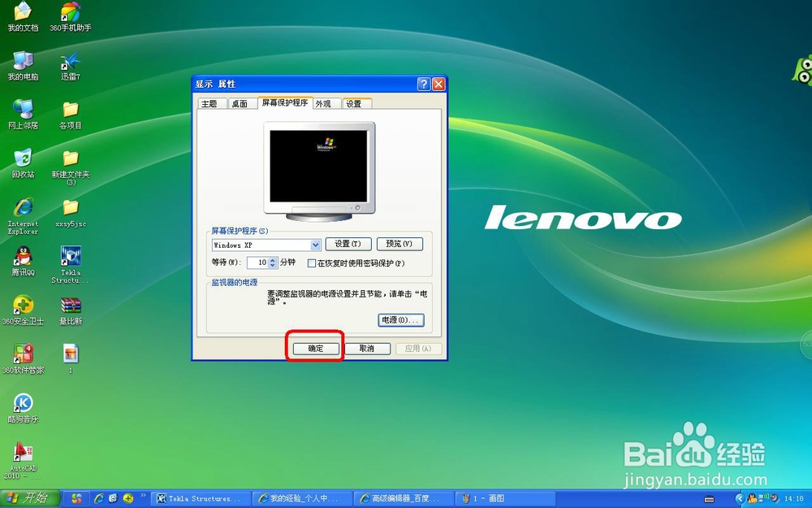Click the 电源(O)... power button
This screenshot has height=508, width=812.
[x=401, y=320]
